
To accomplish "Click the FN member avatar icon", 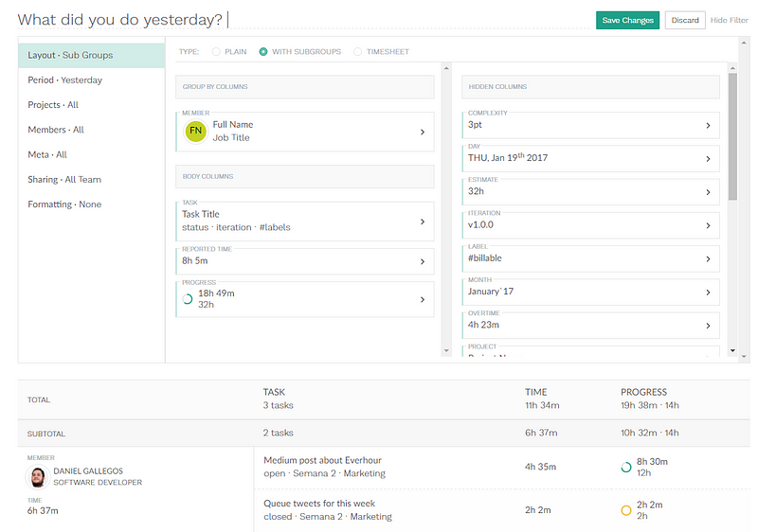I will point(195,132).
